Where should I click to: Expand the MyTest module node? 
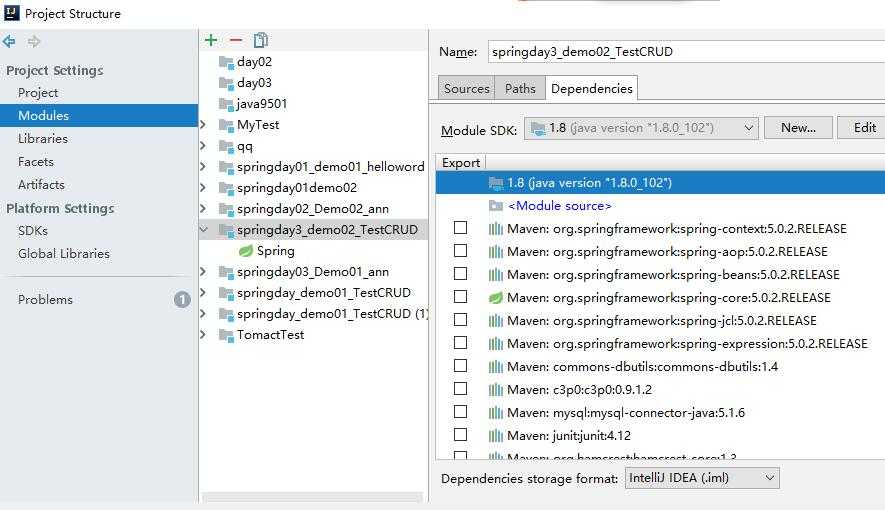[x=203, y=125]
